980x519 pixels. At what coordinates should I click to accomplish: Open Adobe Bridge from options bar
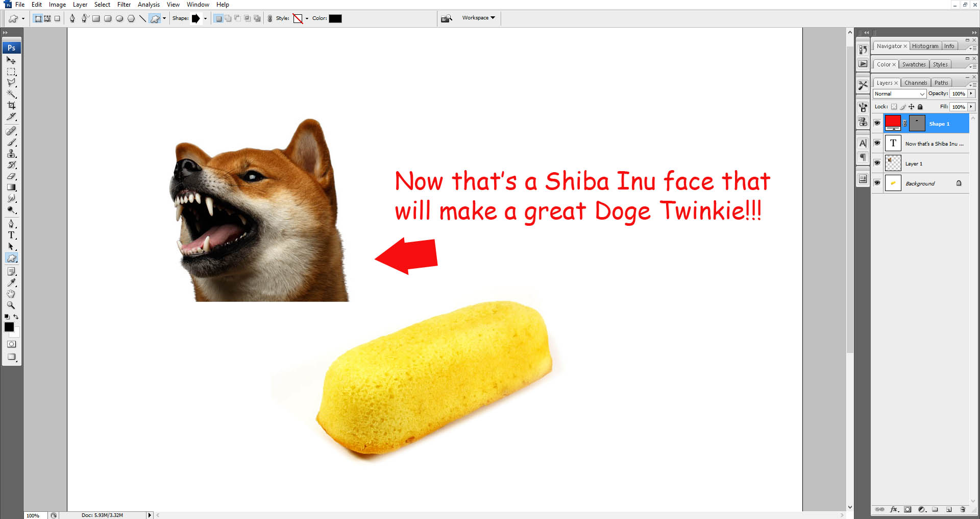pos(447,18)
